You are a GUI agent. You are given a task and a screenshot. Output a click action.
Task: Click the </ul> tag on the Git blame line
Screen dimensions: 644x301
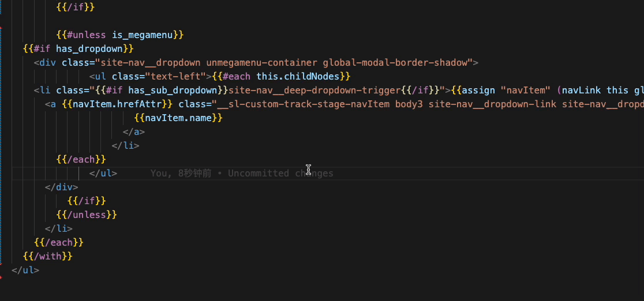(103, 174)
